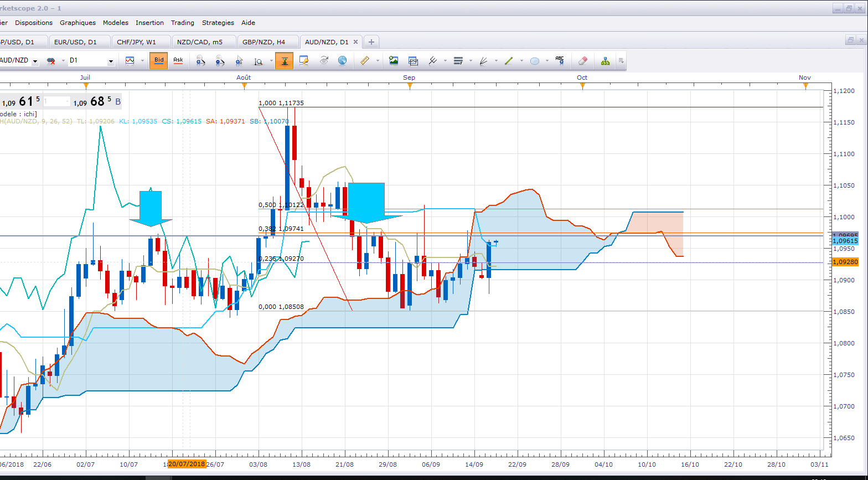868x480 pixels.
Task: Expand the pitchfork tool dropdown arrow
Action: click(x=445, y=61)
